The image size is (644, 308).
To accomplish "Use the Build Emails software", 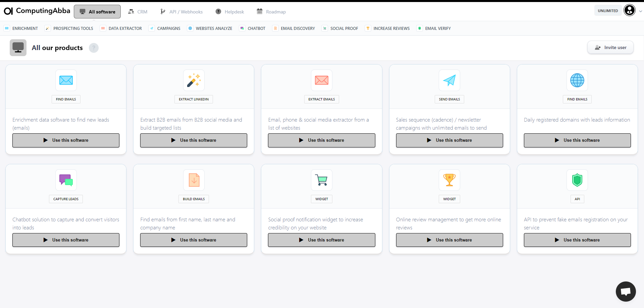I will coord(194,240).
